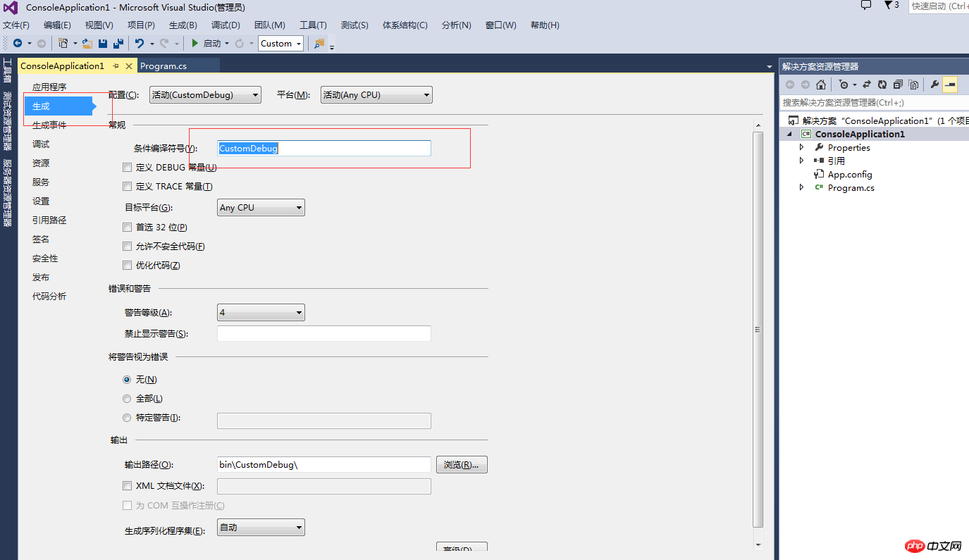Toggle the Define TRACE constant checkbox
The image size is (969, 560).
[128, 187]
